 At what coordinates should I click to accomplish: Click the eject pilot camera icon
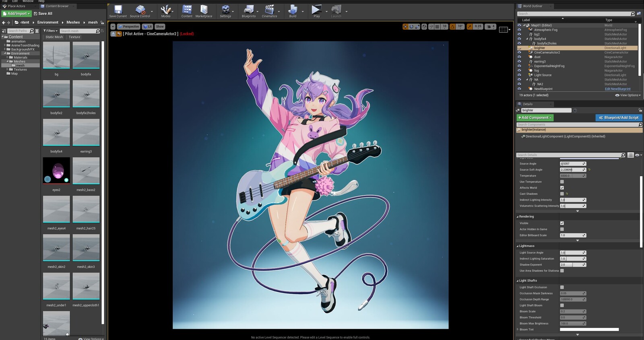click(x=113, y=34)
